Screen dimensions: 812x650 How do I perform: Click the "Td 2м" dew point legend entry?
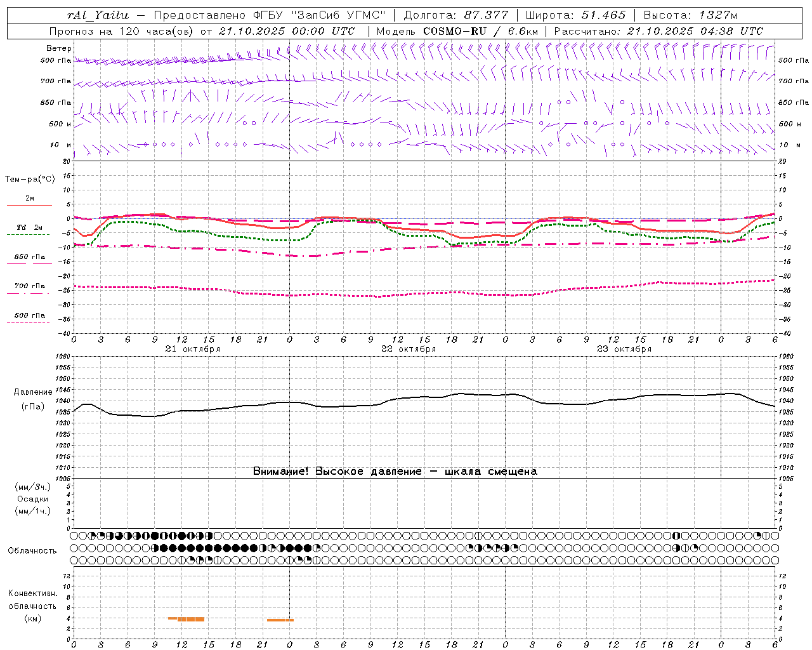click(29, 227)
